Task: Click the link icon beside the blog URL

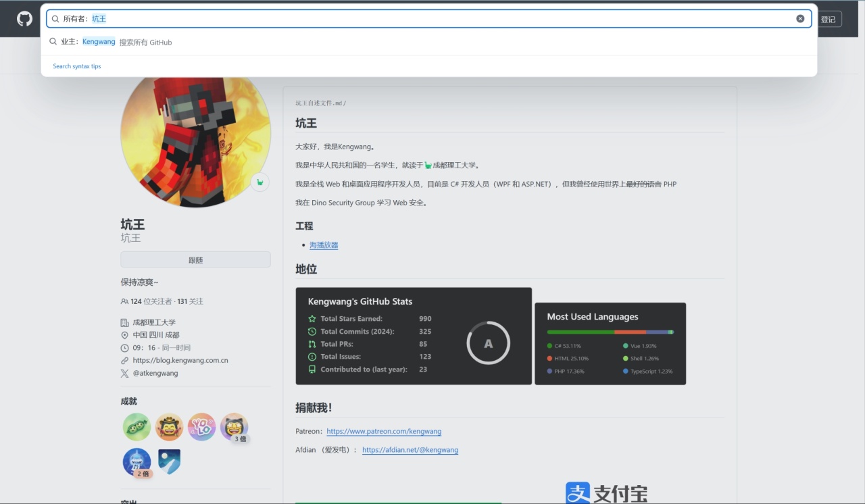Action: pos(124,361)
